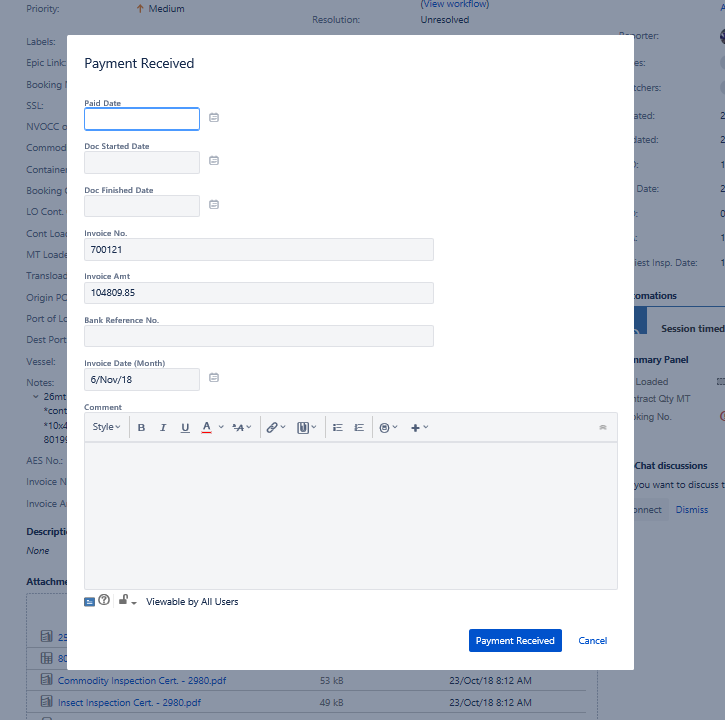Toggle bold in the comment editor

[x=141, y=428]
